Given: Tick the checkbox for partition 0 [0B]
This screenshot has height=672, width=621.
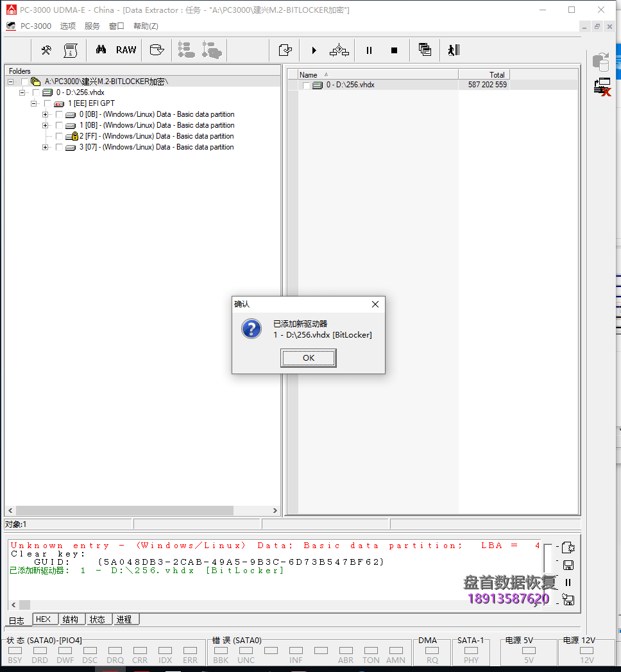Looking at the screenshot, I should pyautogui.click(x=59, y=114).
